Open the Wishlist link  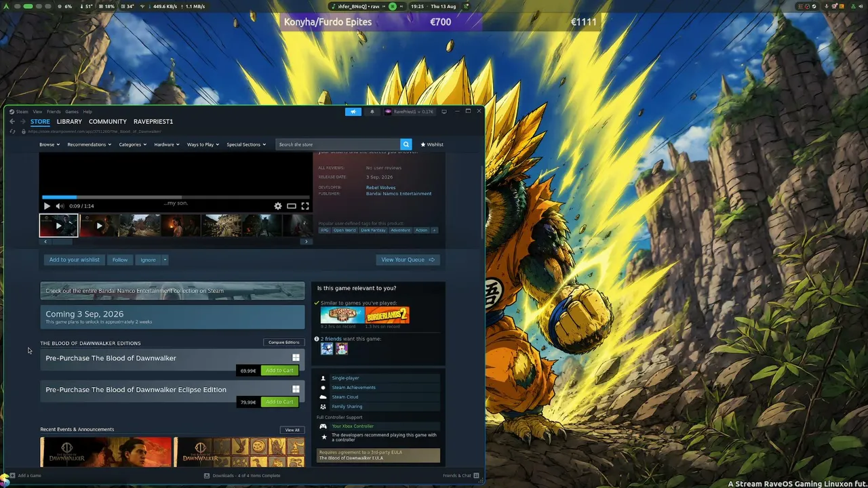(x=432, y=144)
